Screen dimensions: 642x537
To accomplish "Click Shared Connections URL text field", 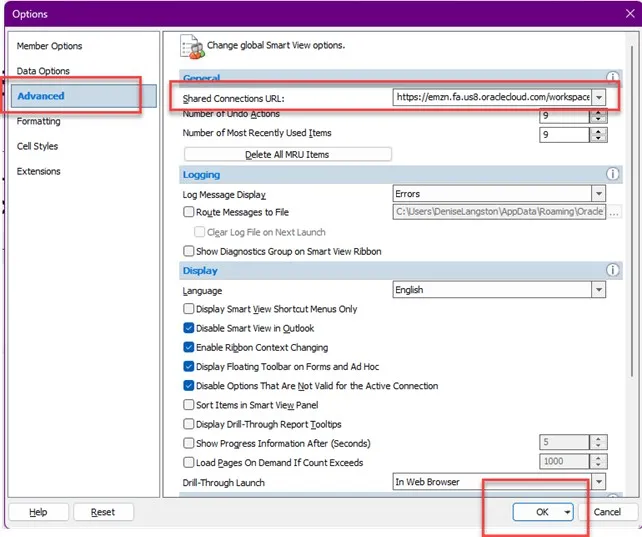I will click(x=492, y=97).
